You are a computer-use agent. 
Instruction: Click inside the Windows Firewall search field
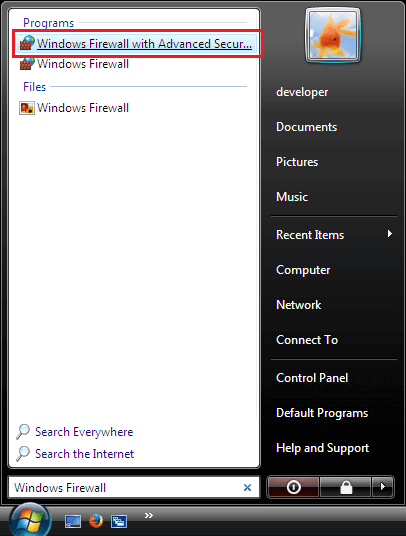(126, 487)
